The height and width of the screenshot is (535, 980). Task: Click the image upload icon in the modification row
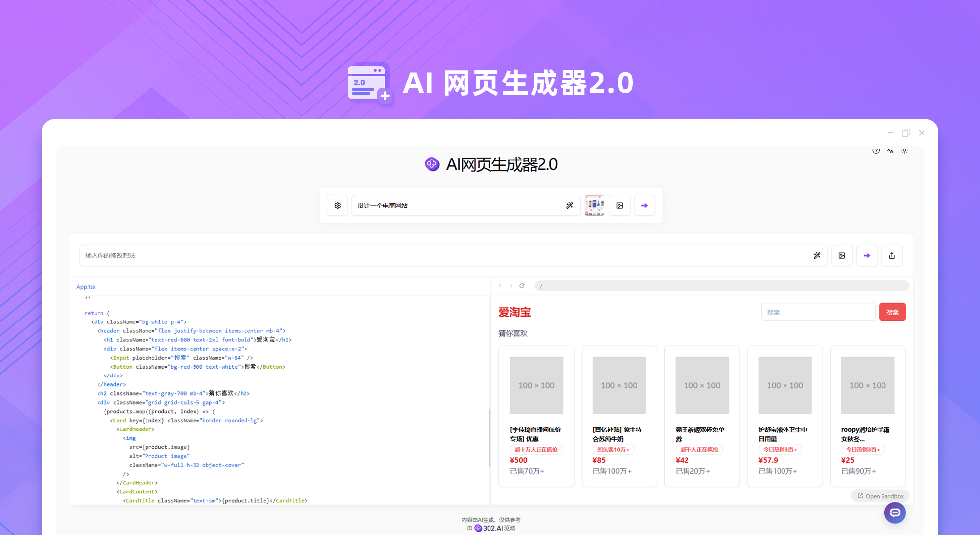[842, 256]
